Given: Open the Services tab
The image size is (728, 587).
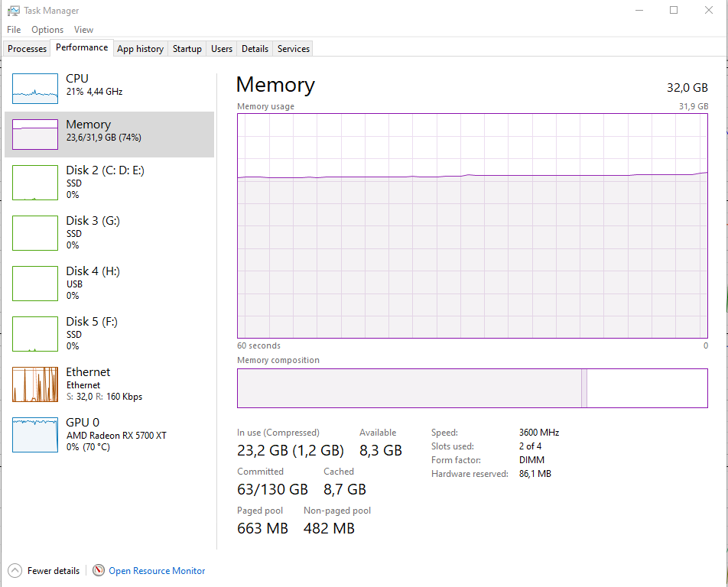Looking at the screenshot, I should click(294, 49).
